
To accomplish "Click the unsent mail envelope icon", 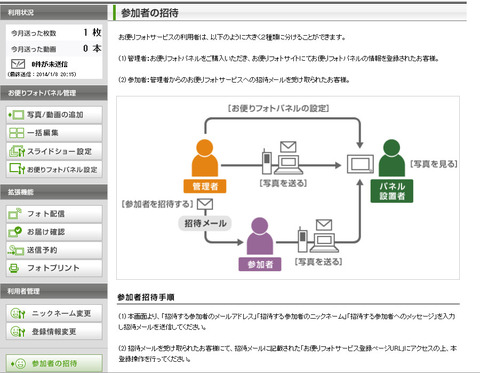I will pos(18,64).
